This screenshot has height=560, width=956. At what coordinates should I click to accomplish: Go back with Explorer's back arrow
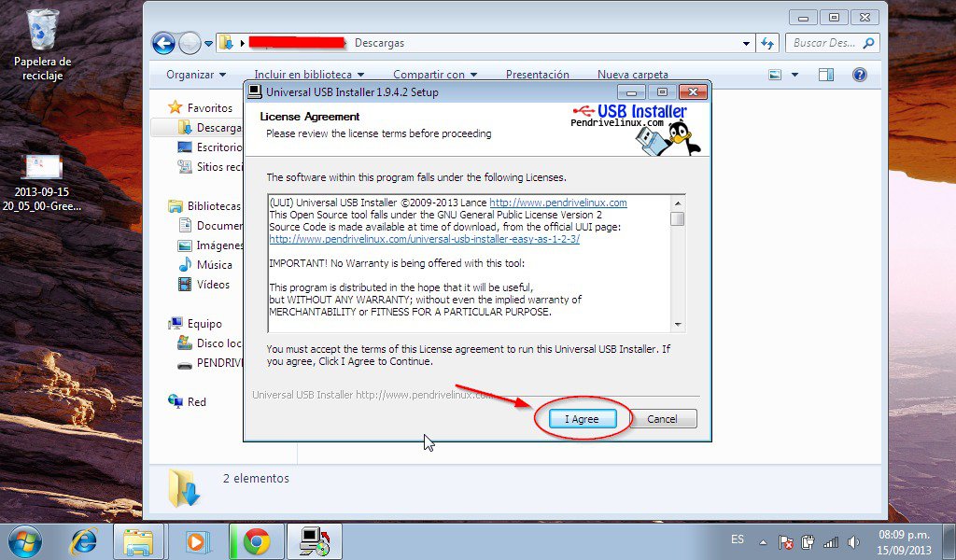(x=164, y=43)
